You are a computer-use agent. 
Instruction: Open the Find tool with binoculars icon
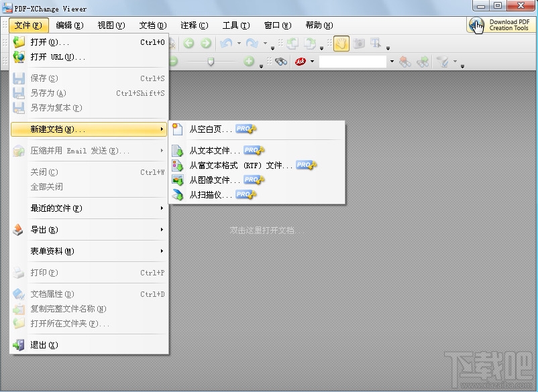coord(282,61)
